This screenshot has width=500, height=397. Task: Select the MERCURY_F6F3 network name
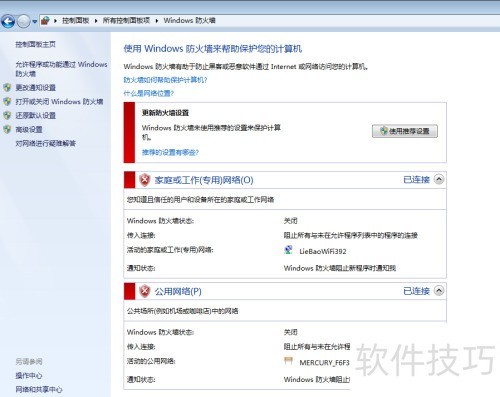point(324,363)
